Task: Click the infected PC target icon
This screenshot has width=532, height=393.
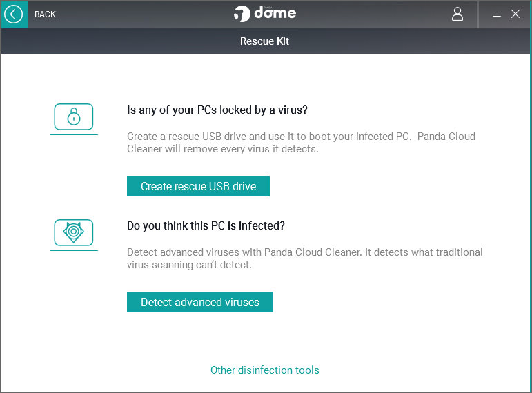Action: 74,232
